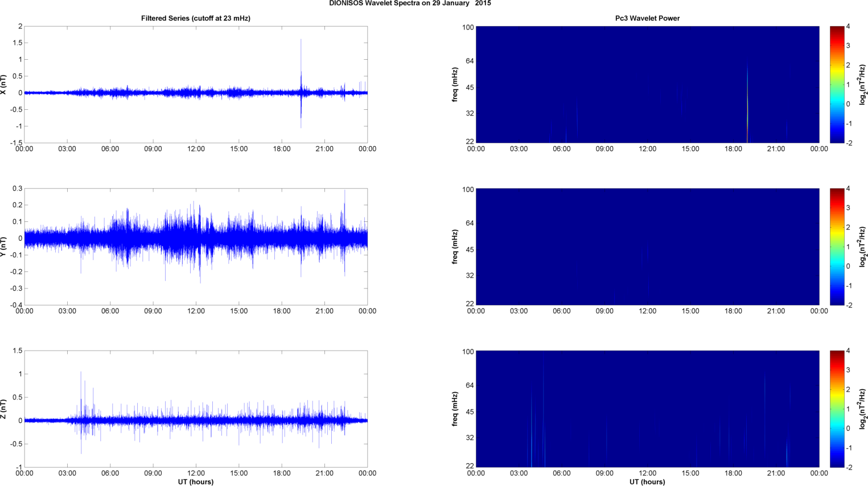This screenshot has height=486, width=868.
Task: Click 'log2(nT²/Hz)' label of the top colorbar
Action: click(x=863, y=84)
